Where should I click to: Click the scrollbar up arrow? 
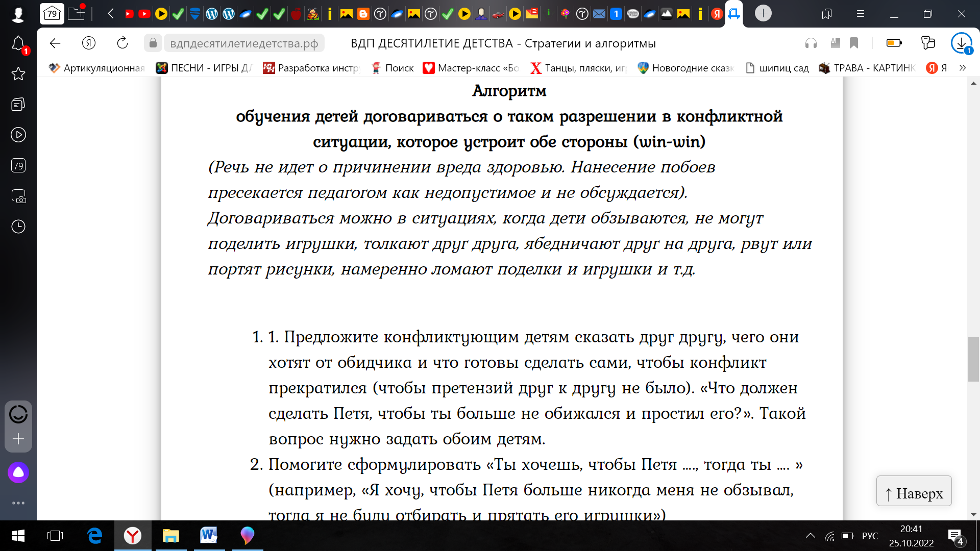[973, 83]
